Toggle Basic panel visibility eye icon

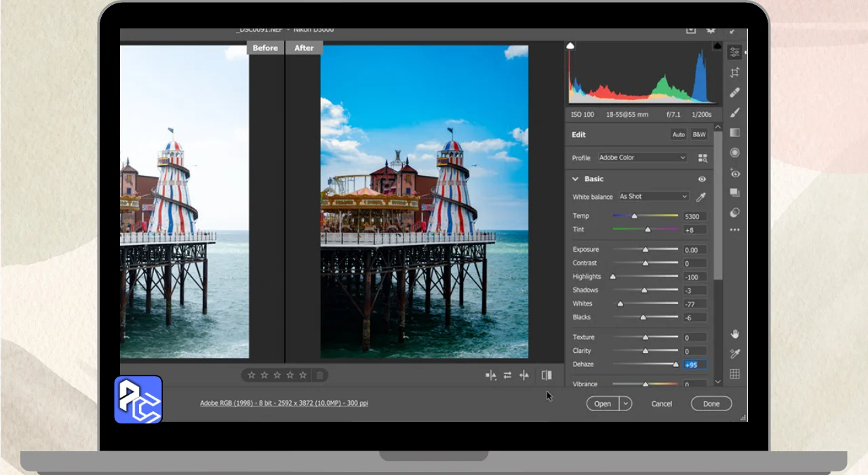tap(702, 179)
